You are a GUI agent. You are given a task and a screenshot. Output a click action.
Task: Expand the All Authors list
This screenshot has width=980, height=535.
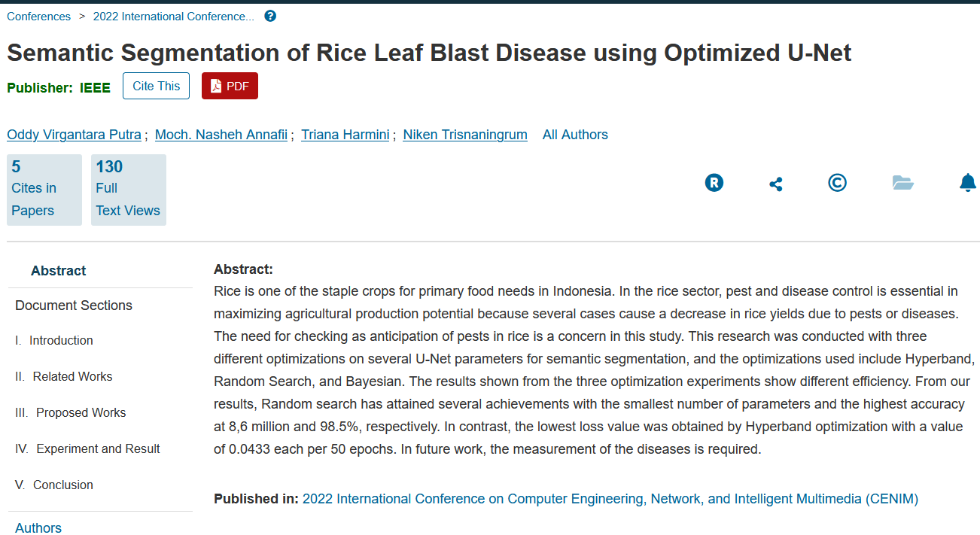tap(574, 135)
